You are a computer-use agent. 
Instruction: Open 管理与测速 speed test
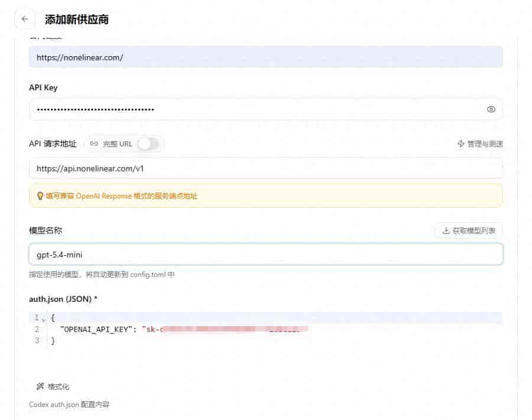[x=480, y=144]
